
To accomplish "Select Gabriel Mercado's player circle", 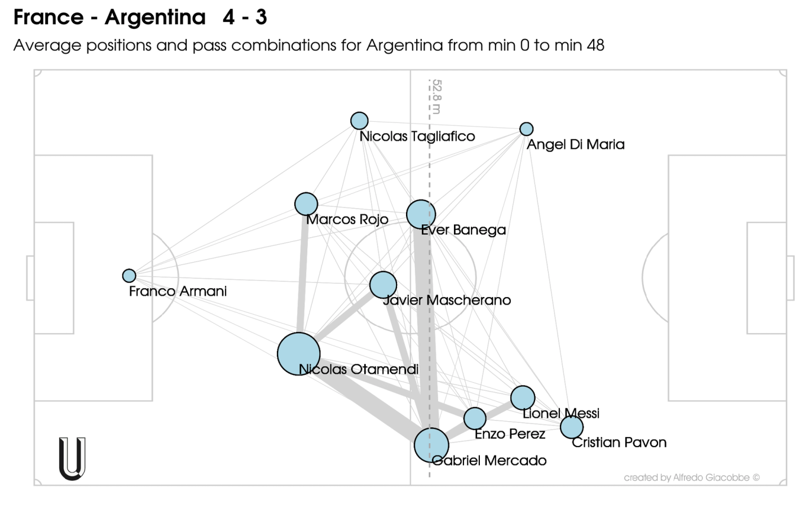I will pos(431,445).
